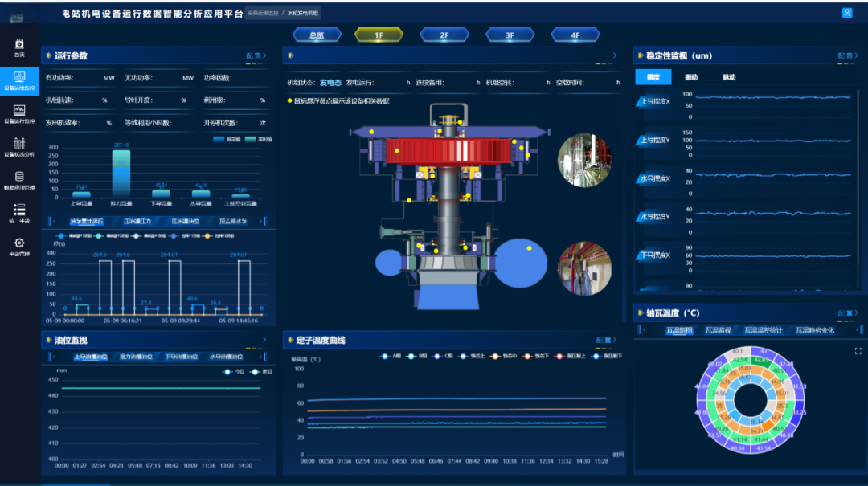Click the tall 推力油槽 bar in chart
868x486 pixels.
coord(121,173)
